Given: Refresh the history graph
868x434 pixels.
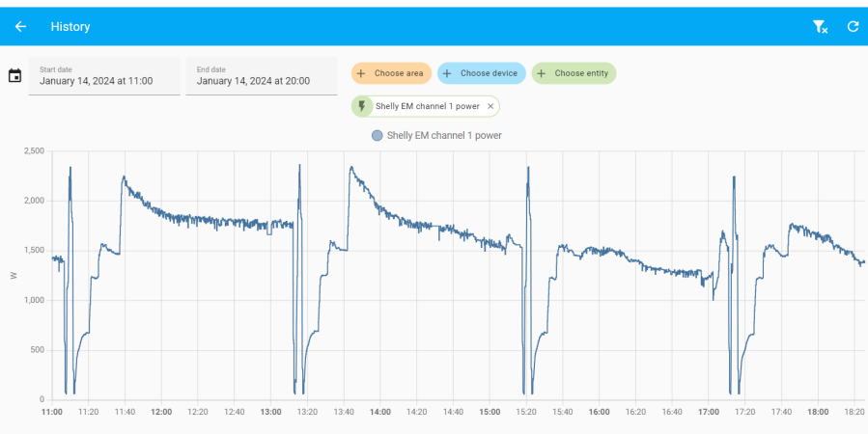Looking at the screenshot, I should pos(854,26).
